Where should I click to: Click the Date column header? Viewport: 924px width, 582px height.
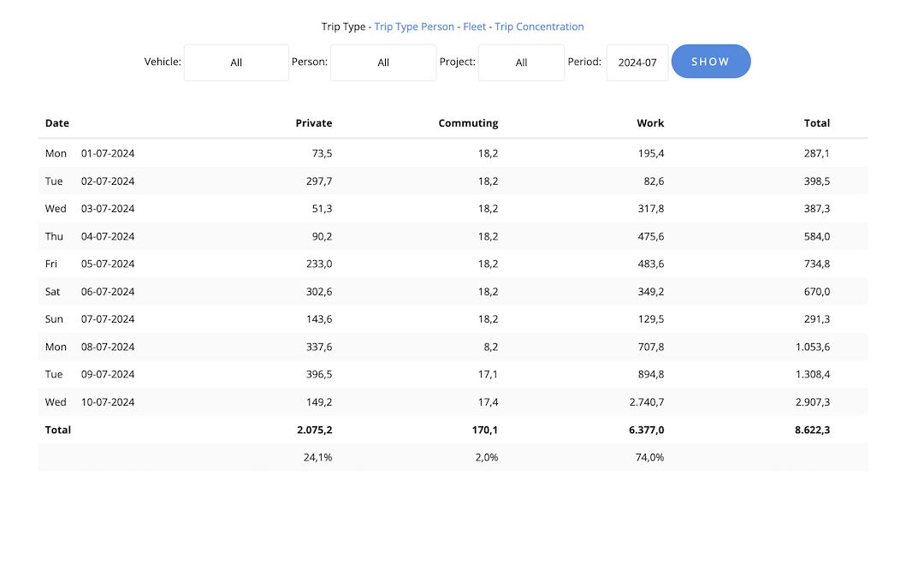coord(57,123)
